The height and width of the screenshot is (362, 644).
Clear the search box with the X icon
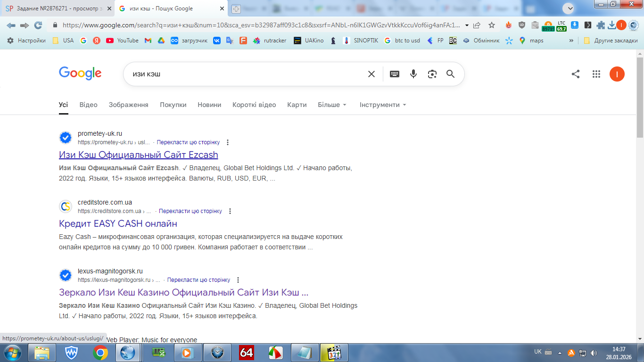pyautogui.click(x=372, y=74)
